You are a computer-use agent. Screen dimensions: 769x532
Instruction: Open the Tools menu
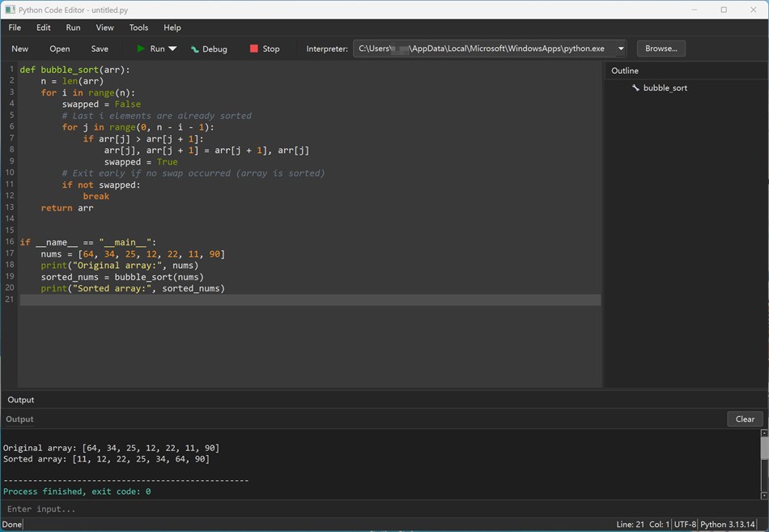[138, 28]
